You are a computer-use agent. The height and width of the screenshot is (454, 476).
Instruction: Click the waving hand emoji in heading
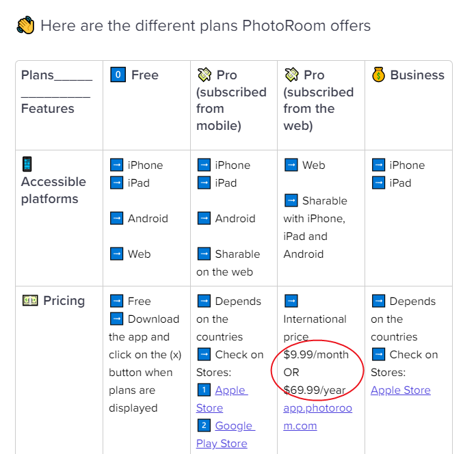(x=25, y=25)
